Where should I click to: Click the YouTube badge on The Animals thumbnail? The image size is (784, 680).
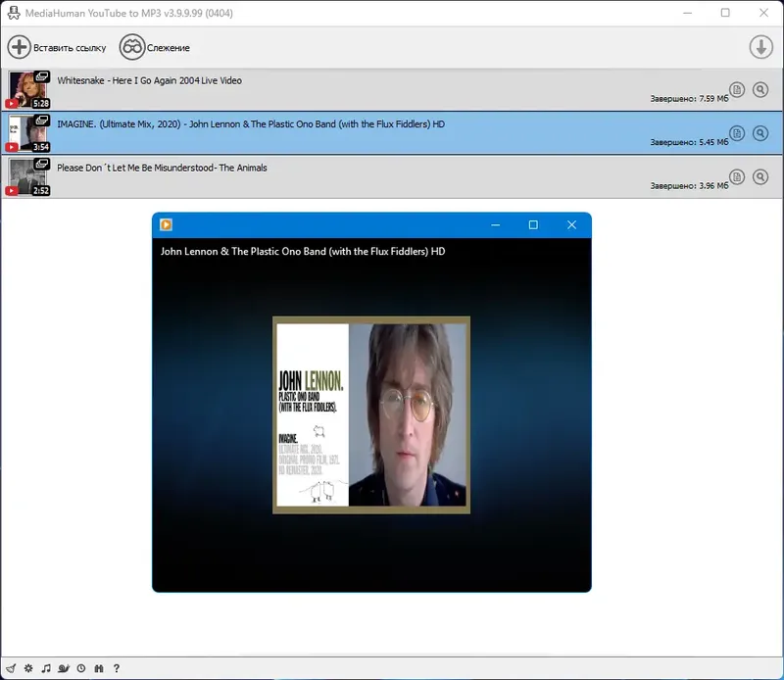[12, 190]
